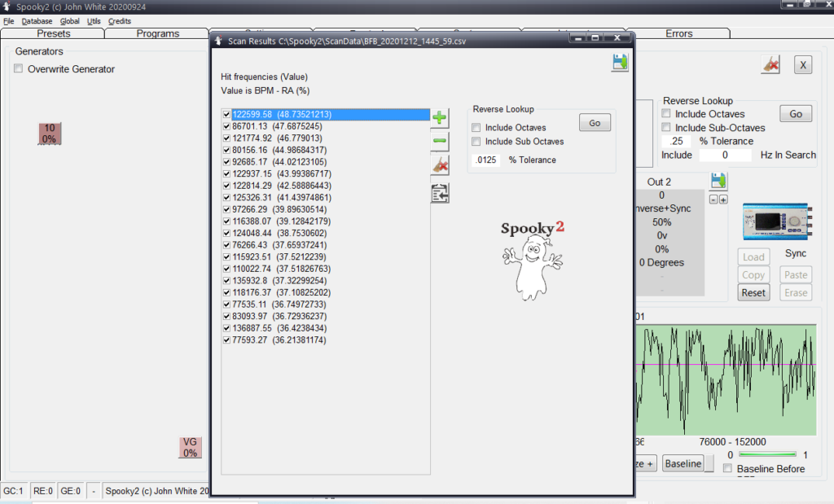Enable the Overwrite Generator checkbox
The width and height of the screenshot is (834, 504).
click(x=19, y=69)
